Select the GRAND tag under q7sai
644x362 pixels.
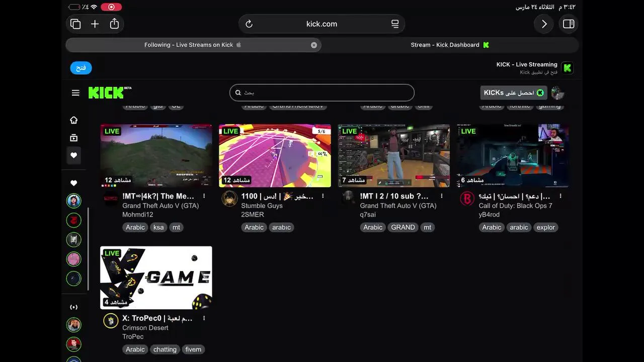coord(403,227)
